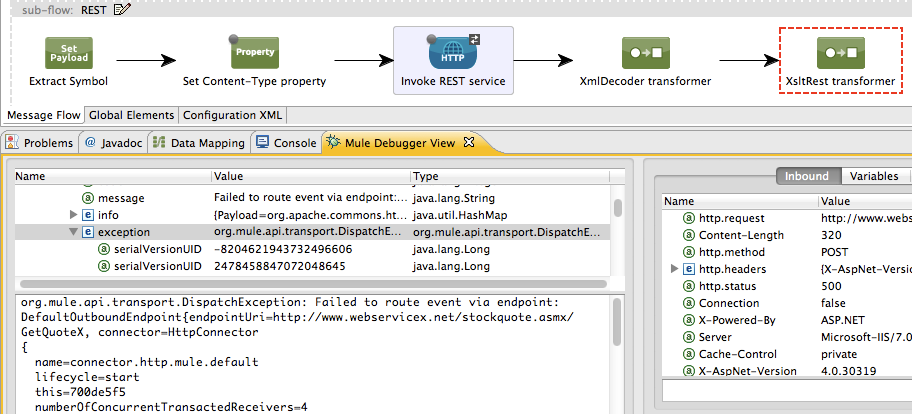Expand the info HashMap tree node
Image resolution: width=912 pixels, height=414 pixels.
point(74,215)
